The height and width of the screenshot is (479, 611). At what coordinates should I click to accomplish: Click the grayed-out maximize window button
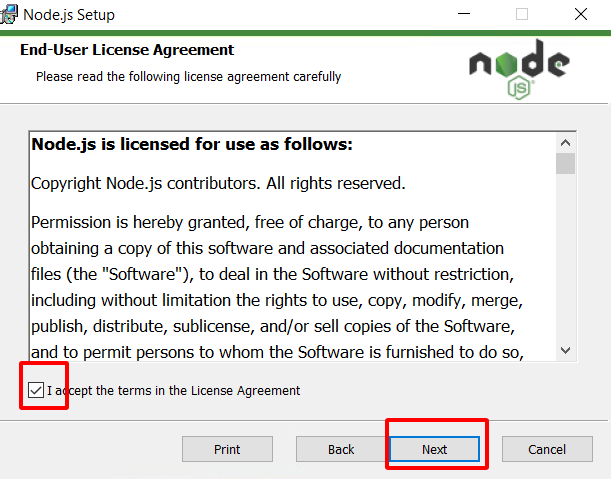click(522, 15)
